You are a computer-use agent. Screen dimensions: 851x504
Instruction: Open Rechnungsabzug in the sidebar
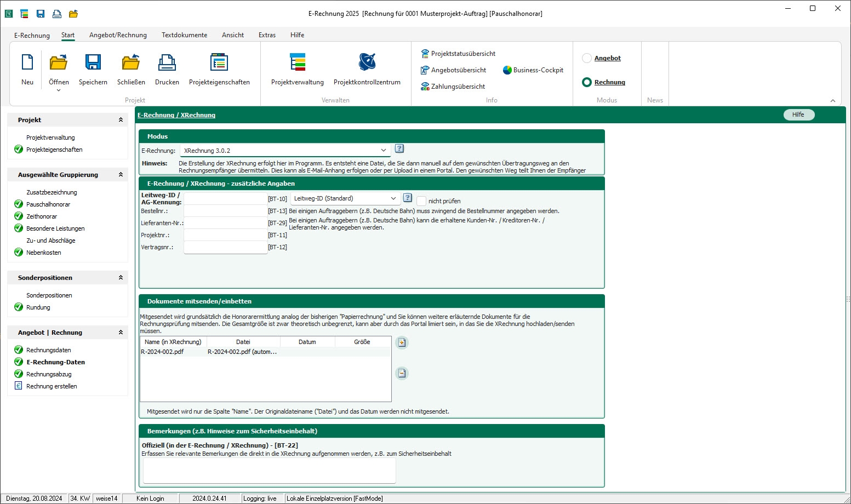[49, 374]
